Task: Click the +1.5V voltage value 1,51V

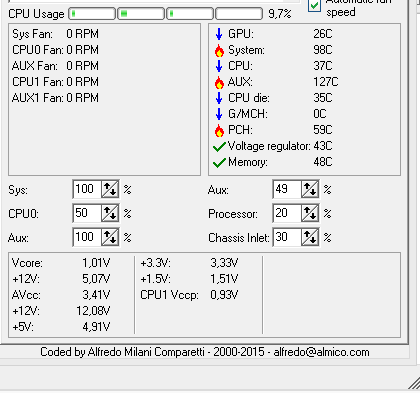Action: coord(224,279)
